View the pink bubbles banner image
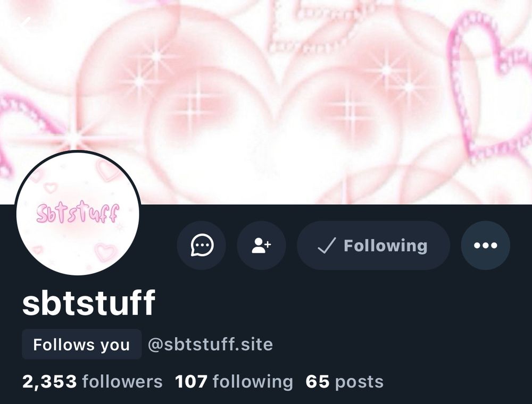 coord(266,102)
